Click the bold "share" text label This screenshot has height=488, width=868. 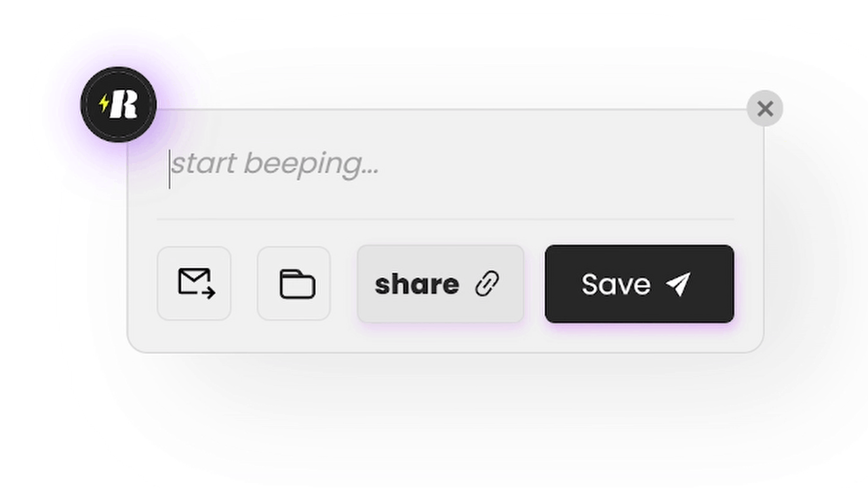click(417, 284)
